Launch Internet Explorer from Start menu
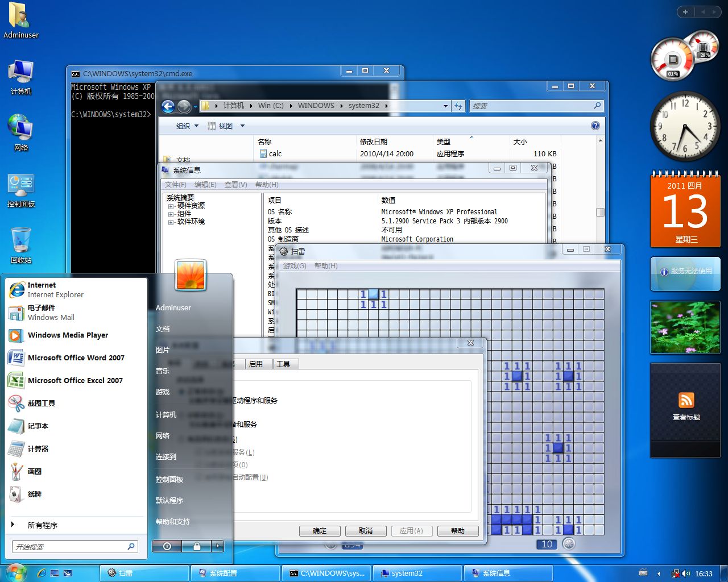 [x=77, y=290]
